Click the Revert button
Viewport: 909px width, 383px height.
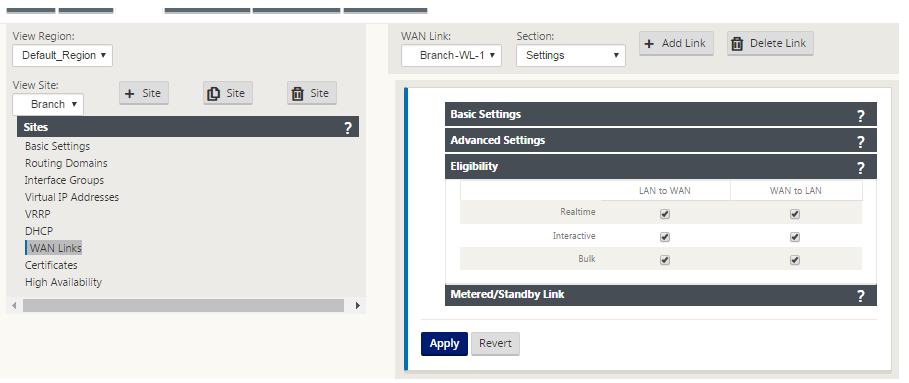point(496,344)
